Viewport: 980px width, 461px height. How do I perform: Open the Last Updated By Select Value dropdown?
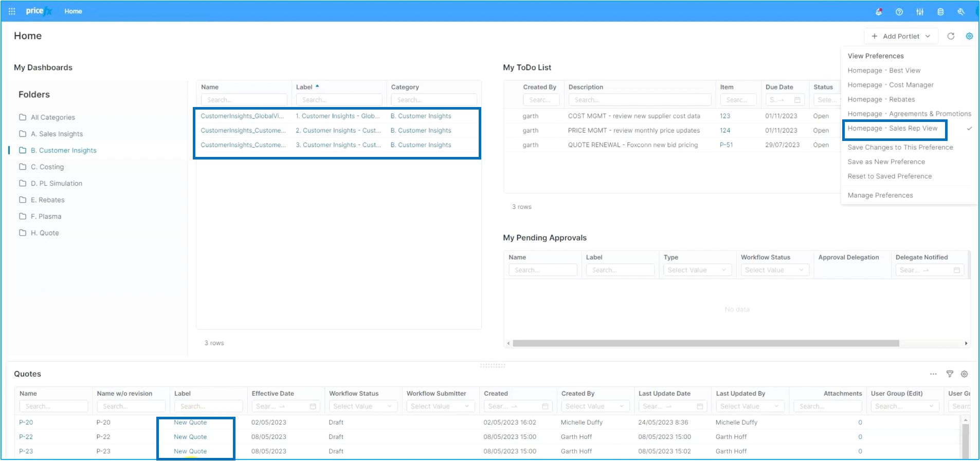tap(750, 406)
